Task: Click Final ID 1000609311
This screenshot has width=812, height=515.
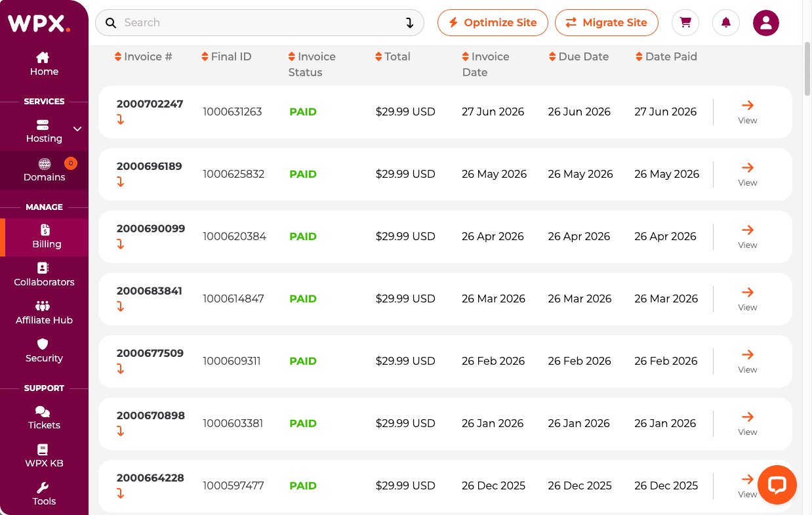Action: coord(232,361)
